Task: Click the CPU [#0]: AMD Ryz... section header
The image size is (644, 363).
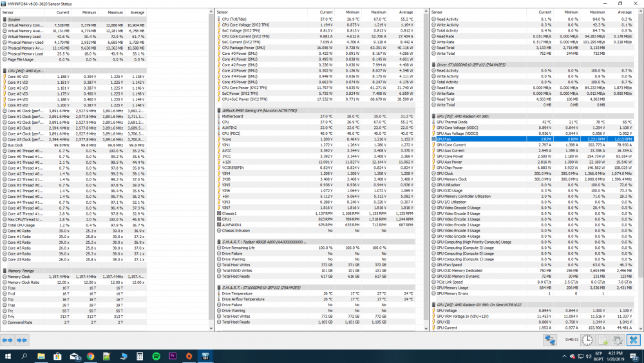Action: (x=74, y=71)
